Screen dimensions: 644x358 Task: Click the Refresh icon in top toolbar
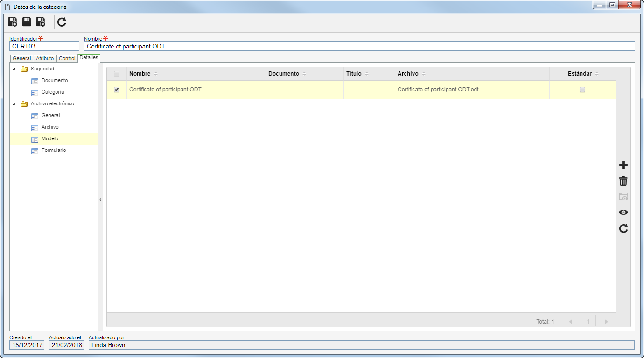pos(62,21)
